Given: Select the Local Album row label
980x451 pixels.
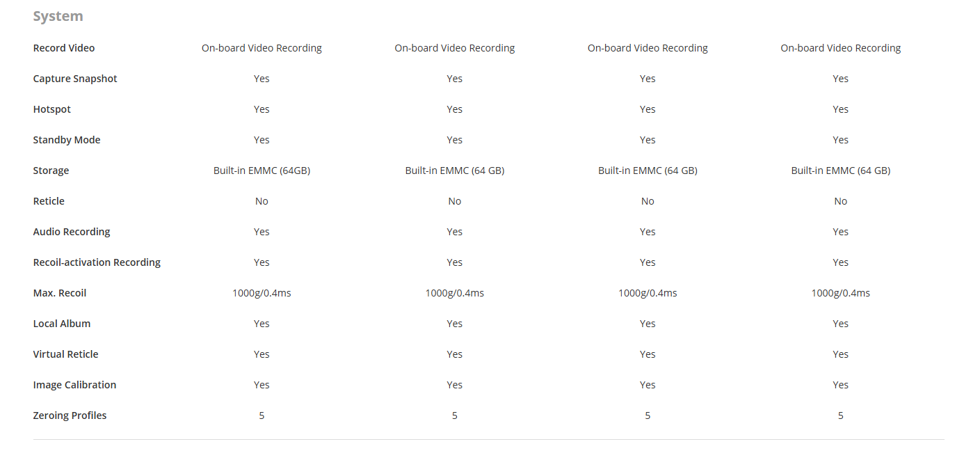Looking at the screenshot, I should coord(62,324).
